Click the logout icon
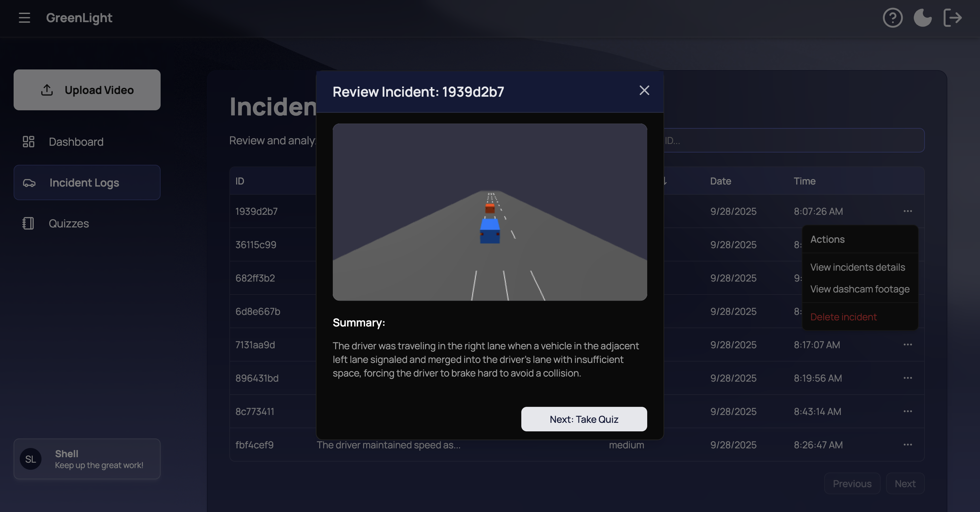This screenshot has height=512, width=980. tap(952, 18)
